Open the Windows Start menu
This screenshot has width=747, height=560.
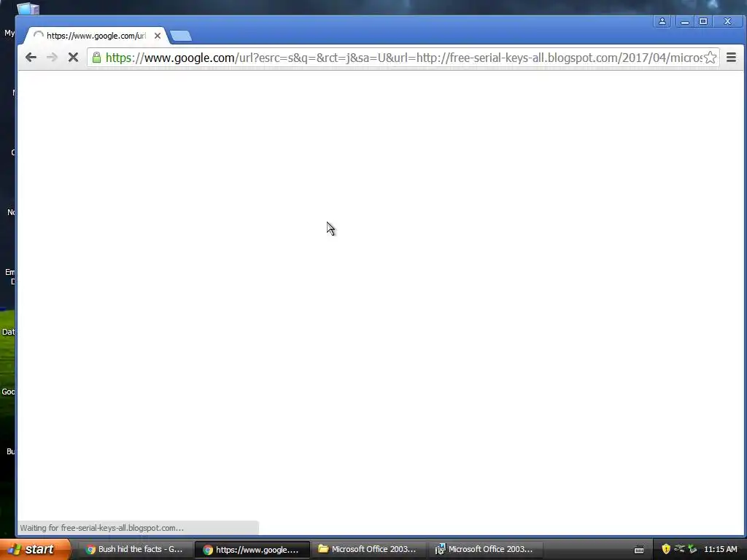pyautogui.click(x=35, y=549)
